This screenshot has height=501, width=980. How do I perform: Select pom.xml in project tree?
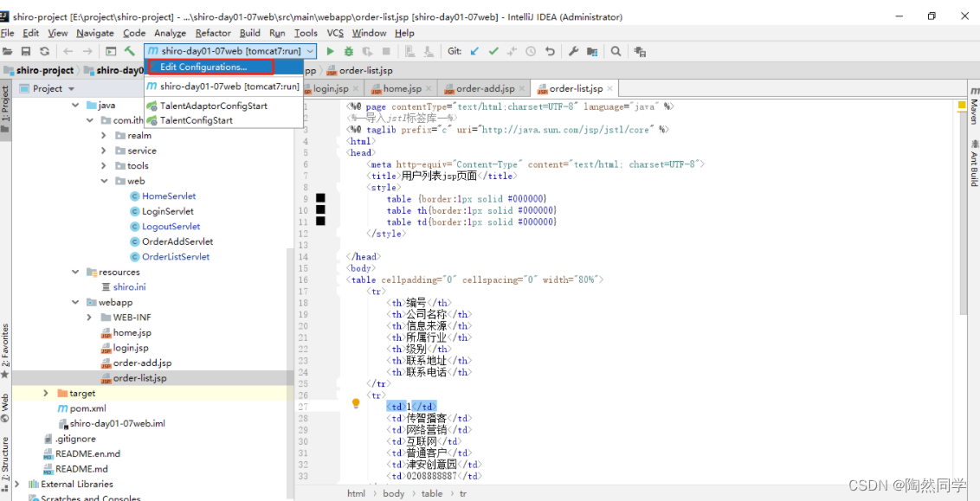pos(87,408)
